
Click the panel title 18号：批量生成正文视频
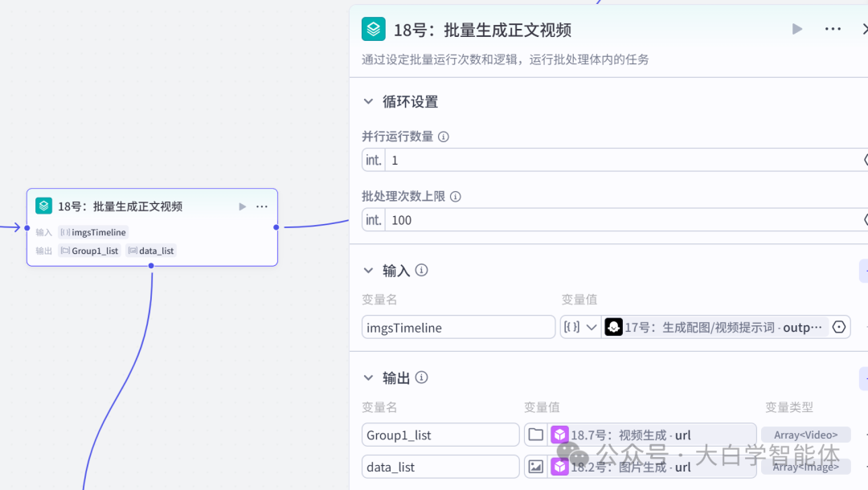pos(482,30)
